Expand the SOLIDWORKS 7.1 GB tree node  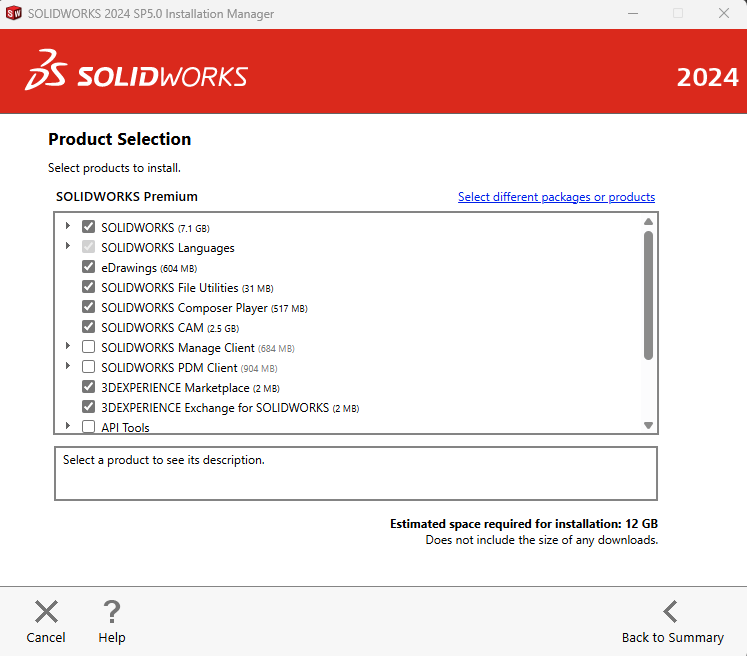(x=68, y=226)
